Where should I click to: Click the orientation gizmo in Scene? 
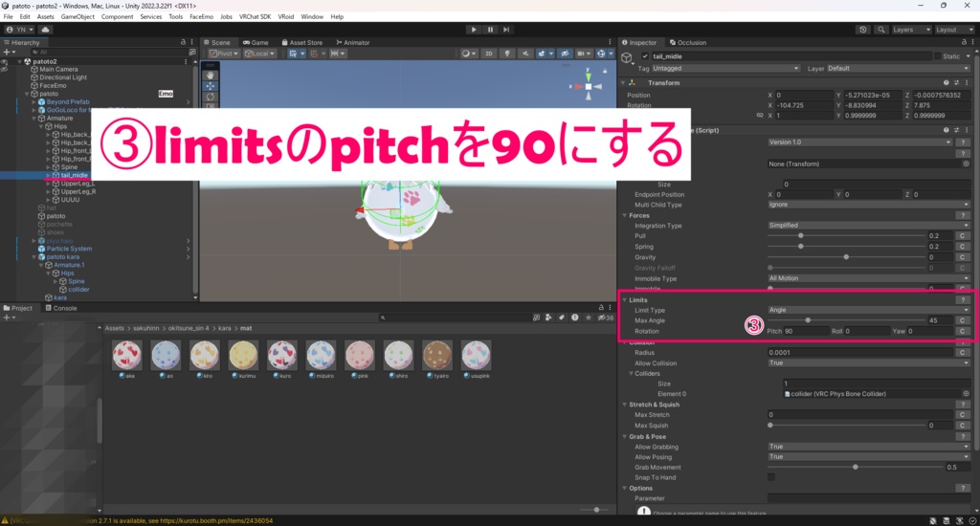(x=588, y=86)
